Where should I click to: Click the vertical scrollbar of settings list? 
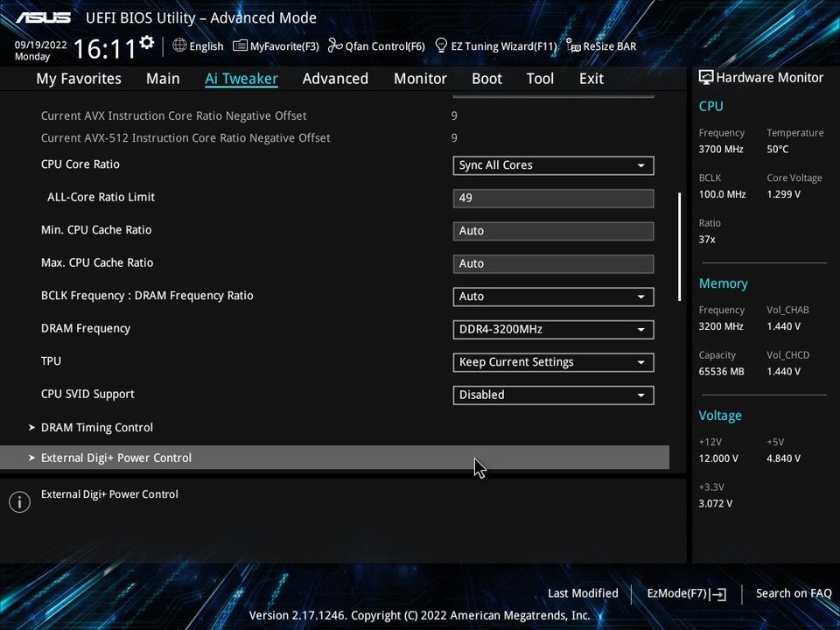click(x=679, y=247)
